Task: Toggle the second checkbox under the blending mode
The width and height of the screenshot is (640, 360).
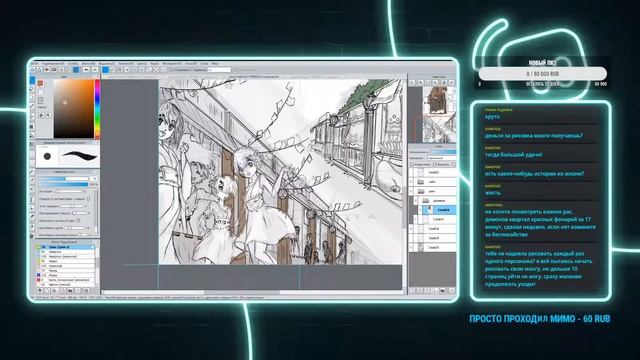Action: click(x=435, y=164)
